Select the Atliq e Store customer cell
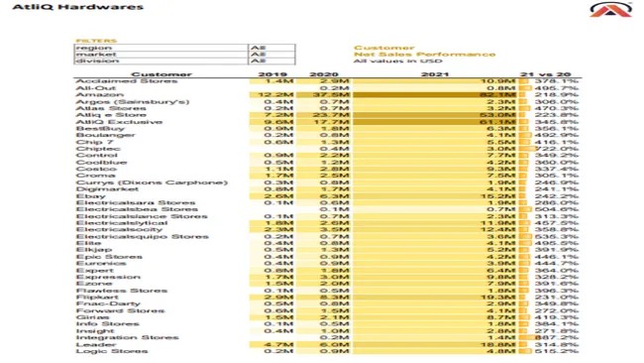Viewport: 644px width, 363px height. 111,115
